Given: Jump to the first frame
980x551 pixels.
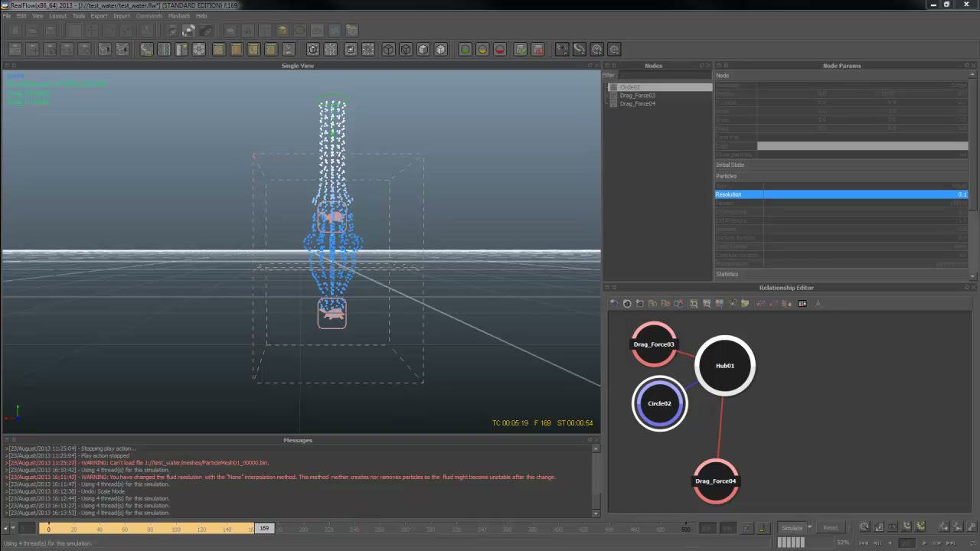Looking at the screenshot, I should coord(863,543).
